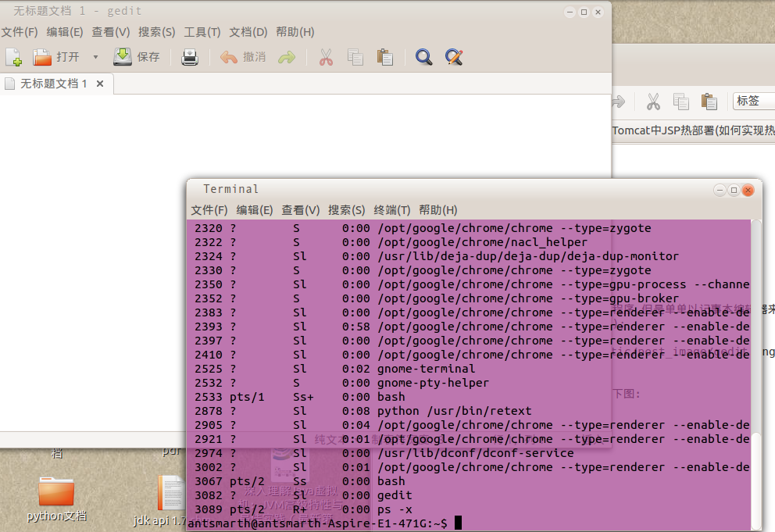The image size is (775, 532).
Task: Click the Open file icon in gedit
Action: 42,57
